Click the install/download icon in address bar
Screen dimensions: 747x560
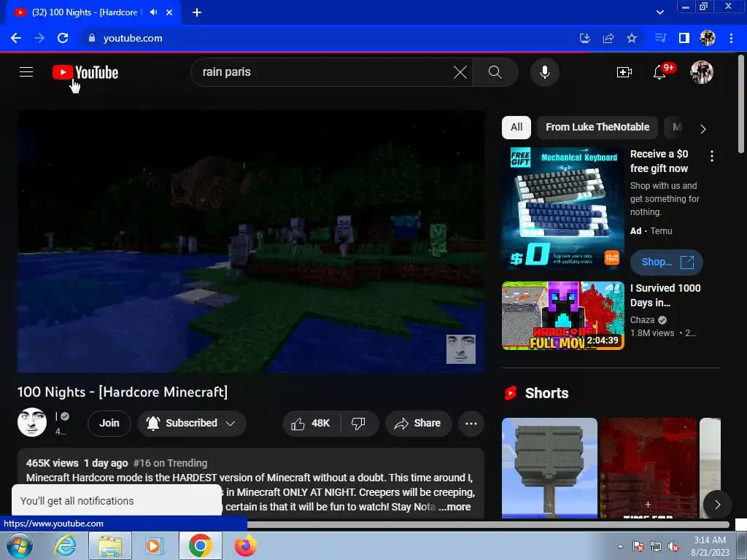[585, 38]
